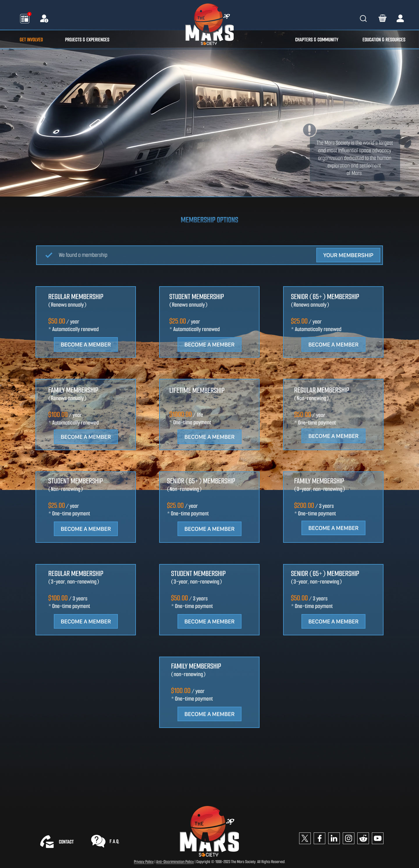Viewport: 419px width, 868px height.
Task: Click the $200.00 / 3 years price
Action: point(314,505)
